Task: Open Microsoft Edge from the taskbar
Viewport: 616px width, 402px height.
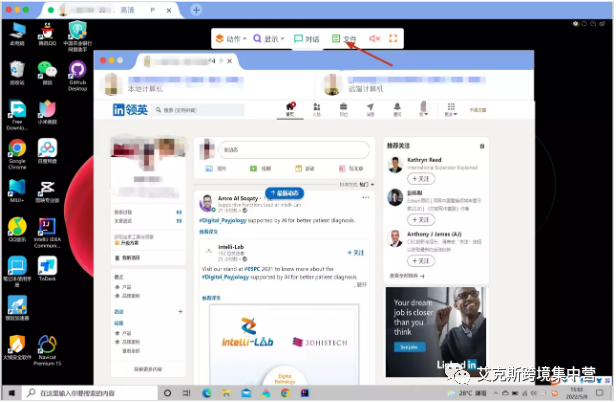Action: click(x=207, y=393)
